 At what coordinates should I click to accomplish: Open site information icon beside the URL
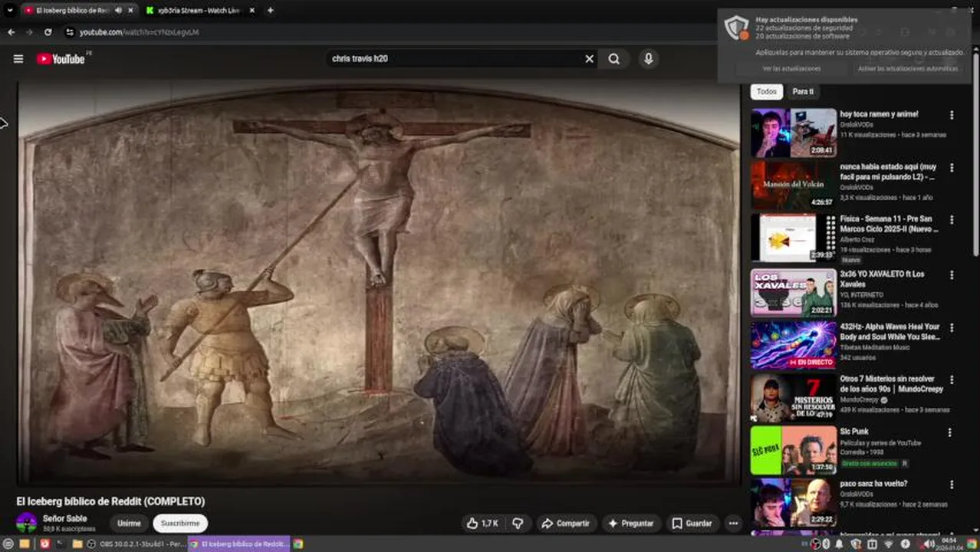[70, 32]
